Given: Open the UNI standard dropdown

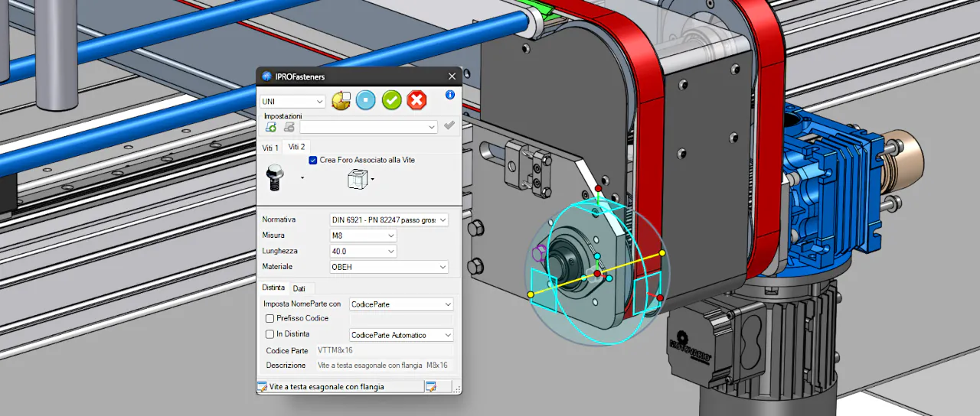Looking at the screenshot, I should point(292,101).
